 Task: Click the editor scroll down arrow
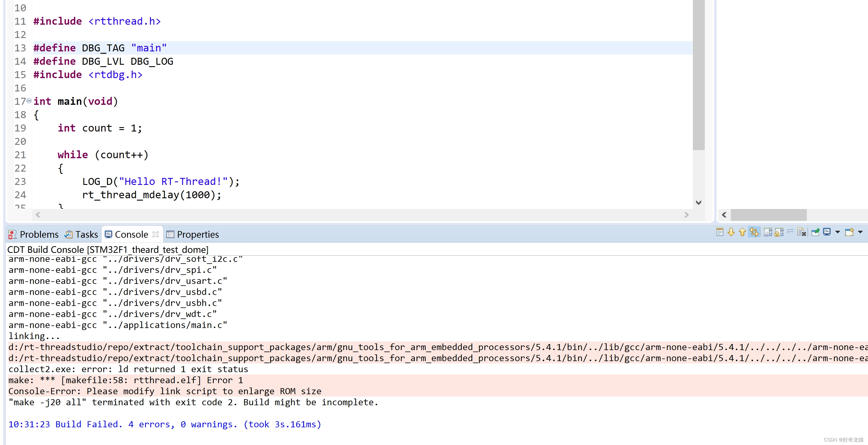pyautogui.click(x=699, y=202)
